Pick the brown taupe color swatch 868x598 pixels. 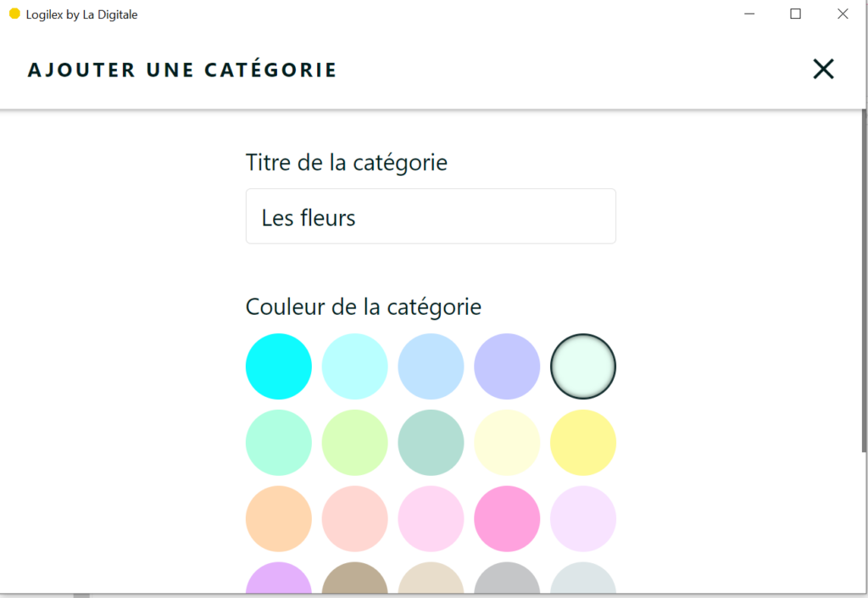point(355,578)
